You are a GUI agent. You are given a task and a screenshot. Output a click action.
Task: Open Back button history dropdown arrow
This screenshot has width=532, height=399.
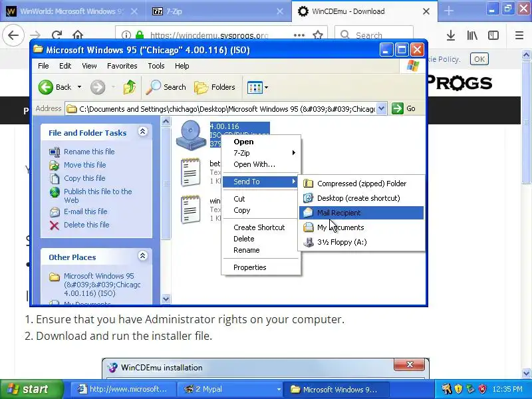79,87
